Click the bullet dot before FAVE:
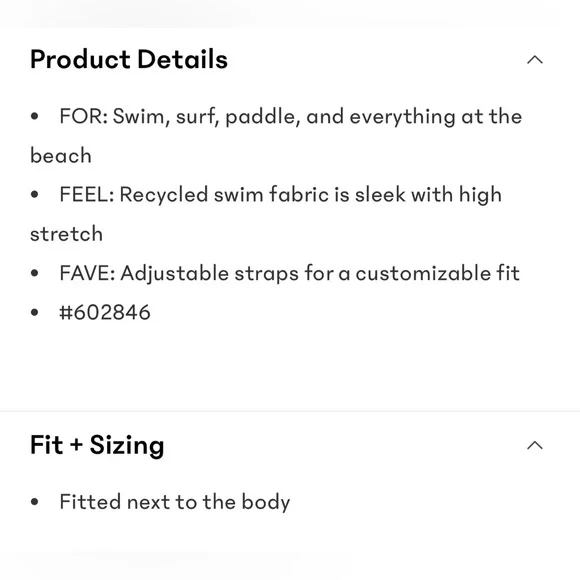This screenshot has height=580, width=580. coord(35,273)
